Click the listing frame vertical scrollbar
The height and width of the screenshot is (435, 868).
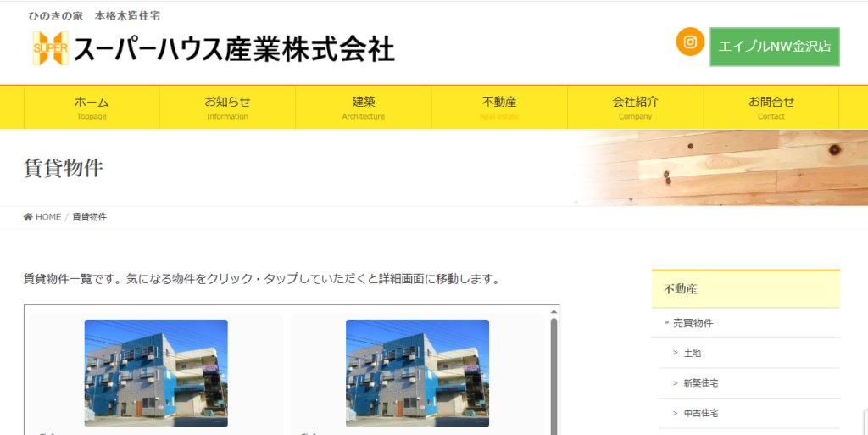pos(554,373)
